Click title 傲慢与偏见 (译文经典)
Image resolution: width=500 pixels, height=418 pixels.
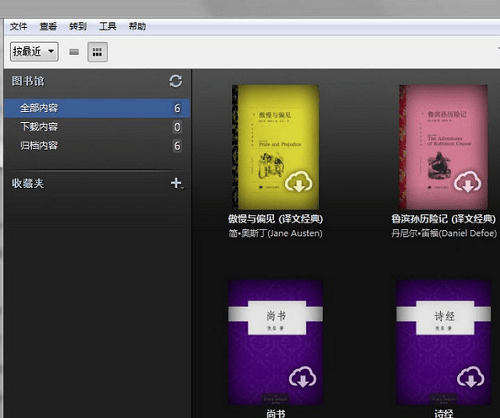point(275,219)
